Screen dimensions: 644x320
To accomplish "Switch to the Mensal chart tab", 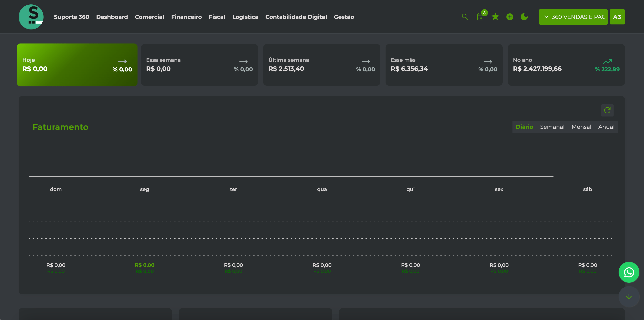I will point(581,127).
